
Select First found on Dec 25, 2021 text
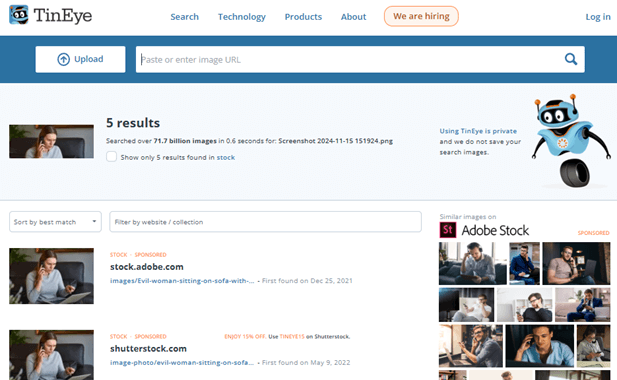[307, 280]
